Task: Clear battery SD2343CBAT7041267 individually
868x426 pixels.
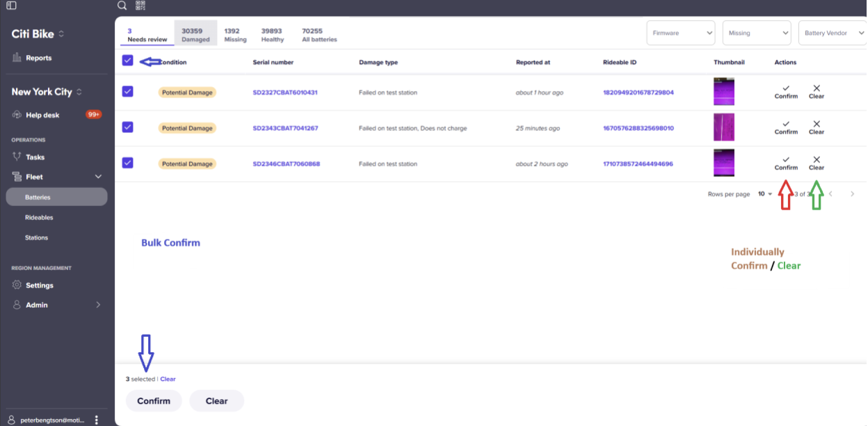Action: [x=817, y=127]
